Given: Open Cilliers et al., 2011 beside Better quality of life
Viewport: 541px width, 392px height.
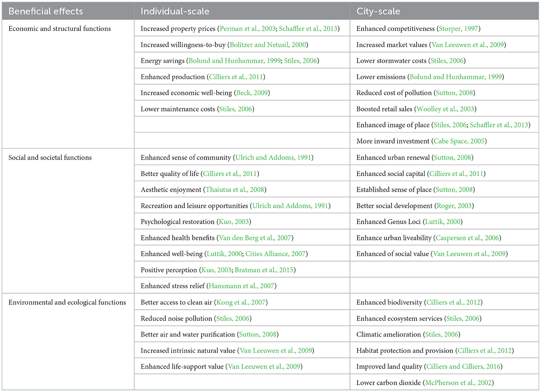Looking at the screenshot, I should point(230,174).
